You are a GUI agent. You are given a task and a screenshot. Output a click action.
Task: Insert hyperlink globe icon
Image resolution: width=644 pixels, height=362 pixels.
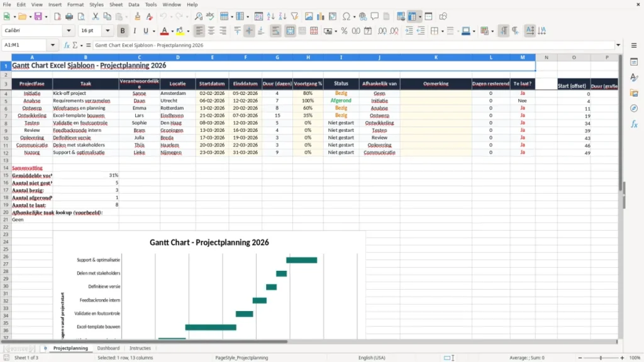pos(363,16)
